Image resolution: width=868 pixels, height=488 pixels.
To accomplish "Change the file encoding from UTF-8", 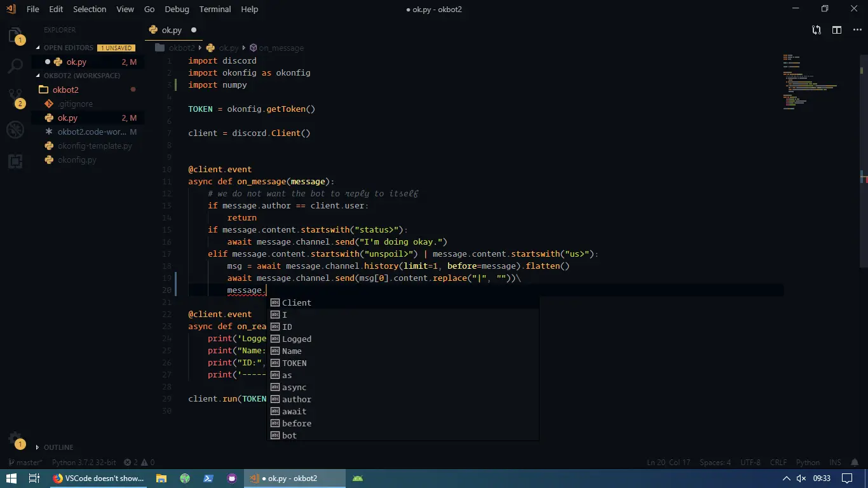I will click(750, 463).
